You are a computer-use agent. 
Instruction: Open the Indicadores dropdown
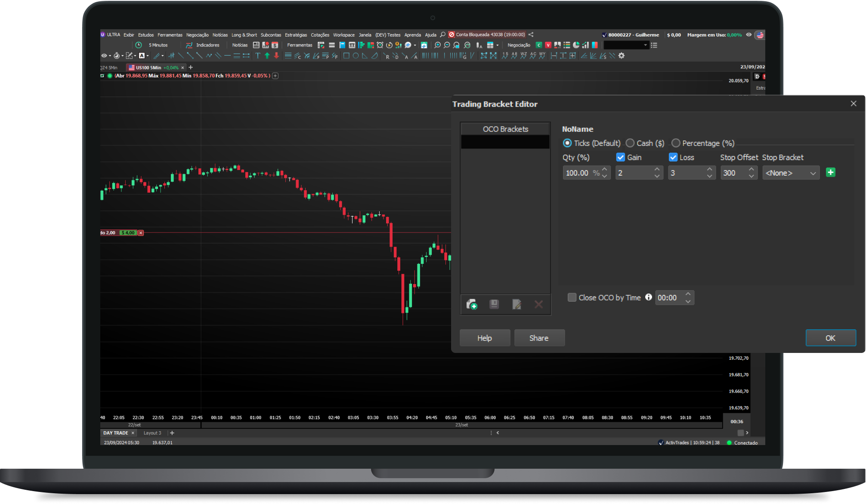coord(208,45)
